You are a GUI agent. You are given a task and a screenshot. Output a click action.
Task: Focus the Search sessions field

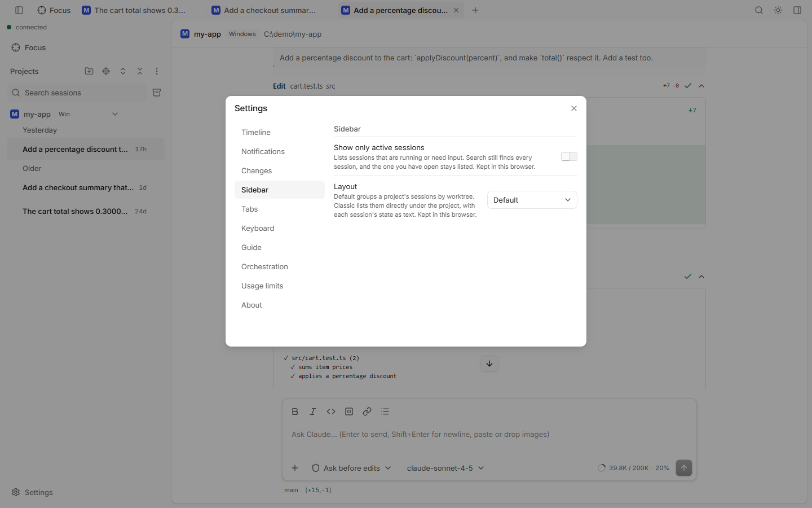77,93
